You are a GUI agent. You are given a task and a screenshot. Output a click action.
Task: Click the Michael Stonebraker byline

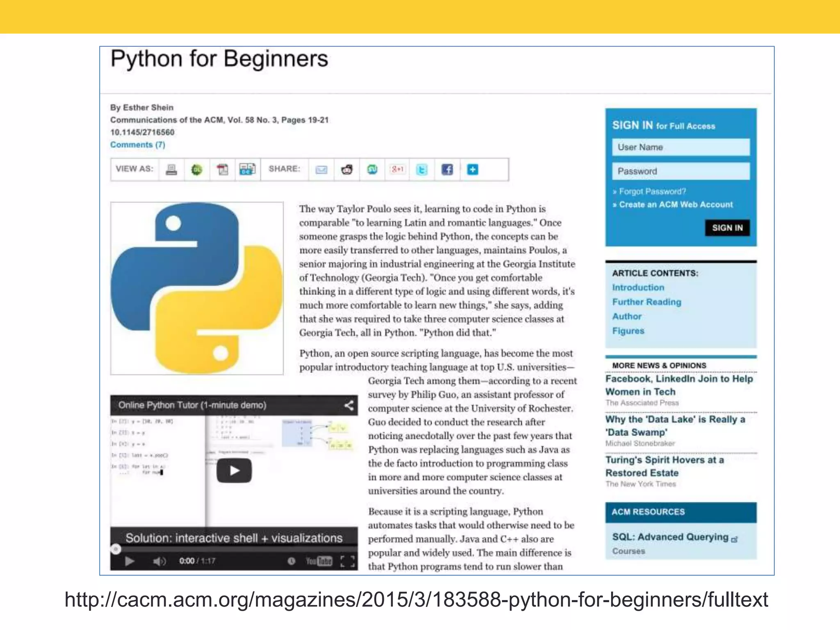tap(640, 443)
